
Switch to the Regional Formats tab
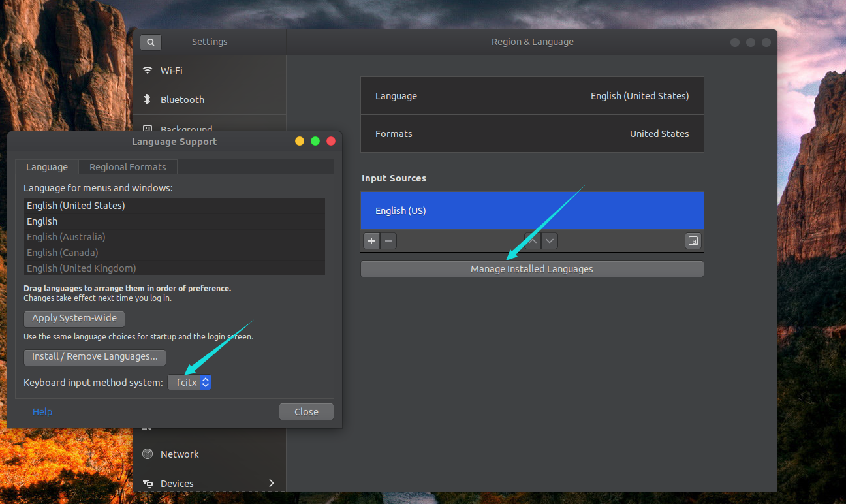point(128,167)
